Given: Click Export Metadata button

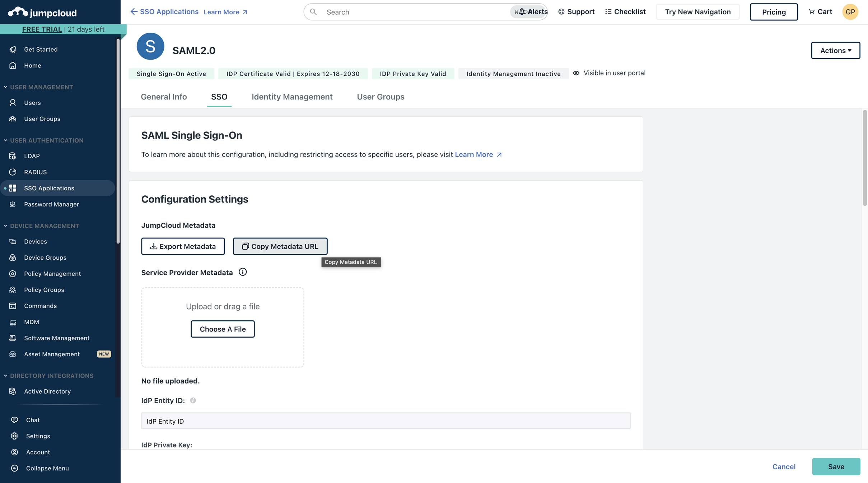Looking at the screenshot, I should (183, 246).
